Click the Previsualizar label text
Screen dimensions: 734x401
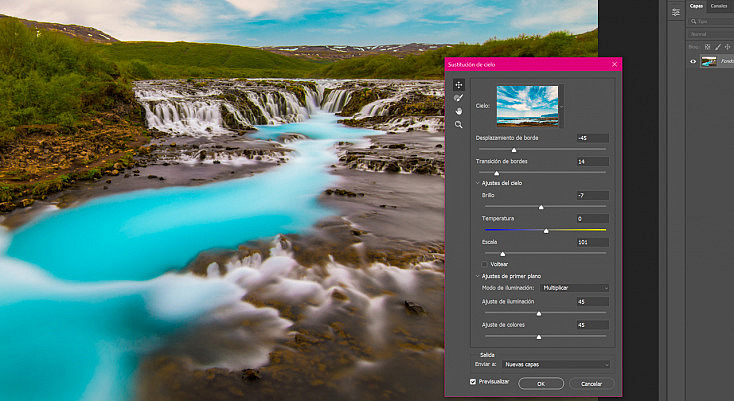[x=493, y=382]
